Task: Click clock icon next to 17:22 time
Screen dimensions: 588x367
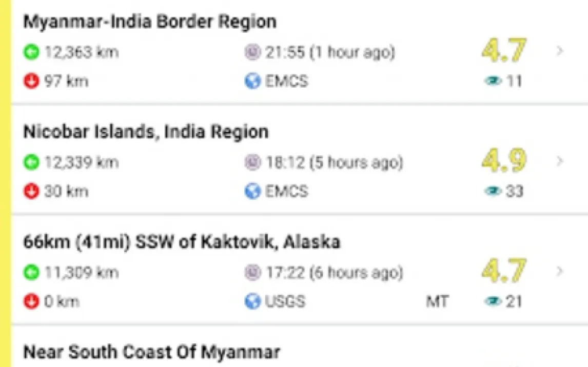Action: [x=252, y=272]
